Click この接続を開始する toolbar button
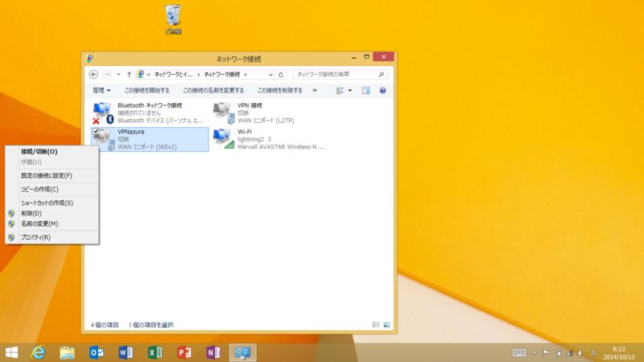Image resolution: width=644 pixels, height=362 pixels. 147,90
